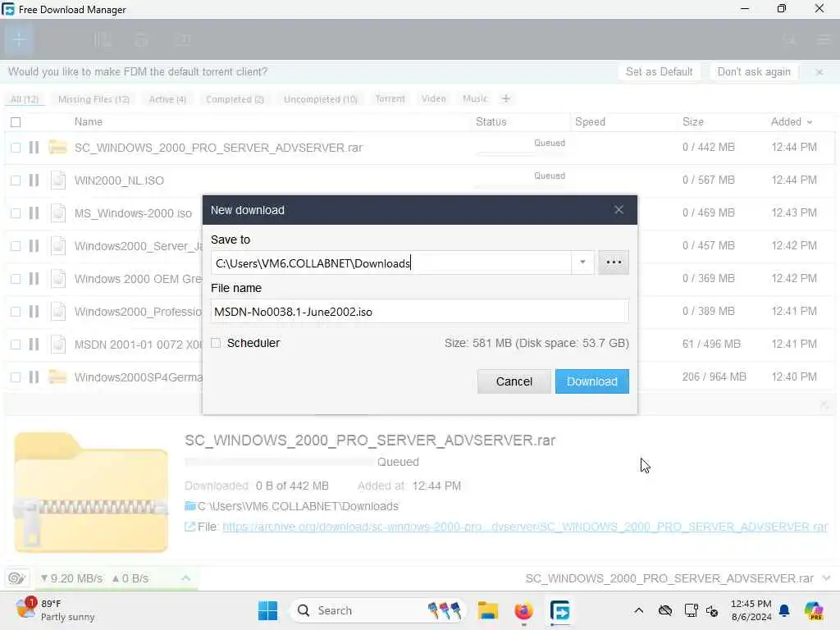This screenshot has width=840, height=630.
Task: Switch to the All (12) tab
Action: click(25, 99)
